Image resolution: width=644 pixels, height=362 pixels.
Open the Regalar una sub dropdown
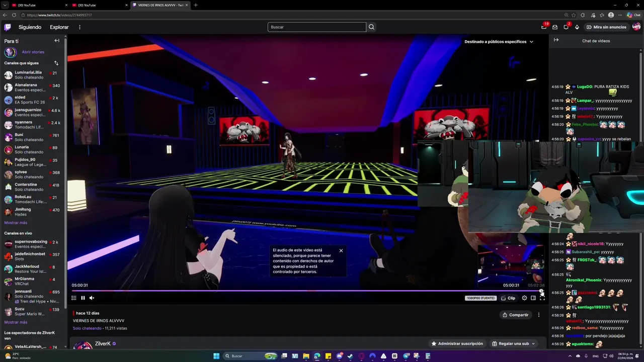coord(513,344)
